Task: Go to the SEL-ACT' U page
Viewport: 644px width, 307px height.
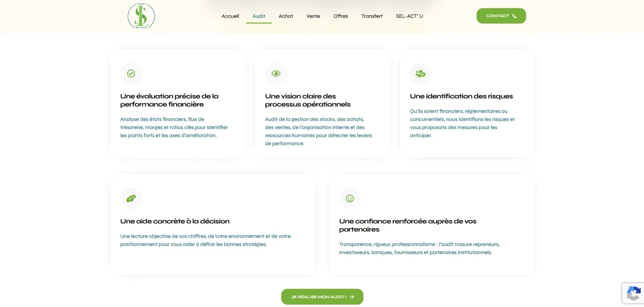Action: tap(409, 16)
